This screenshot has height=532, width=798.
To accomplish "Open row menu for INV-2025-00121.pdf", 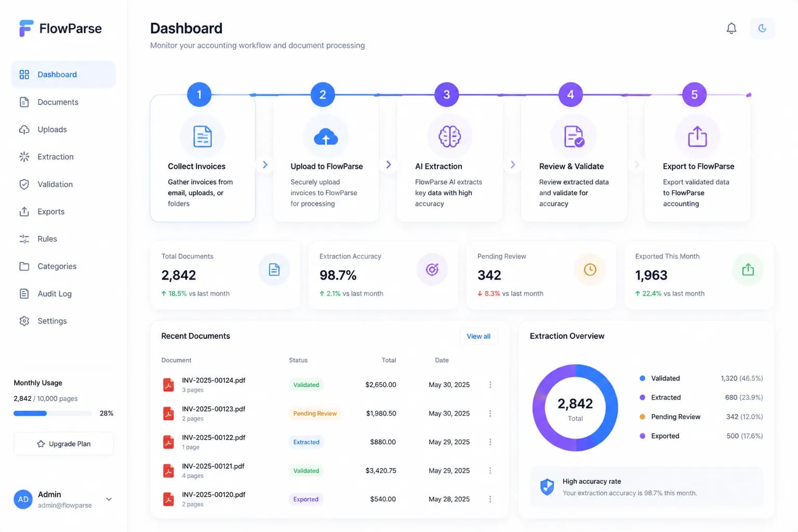I will [x=490, y=471].
